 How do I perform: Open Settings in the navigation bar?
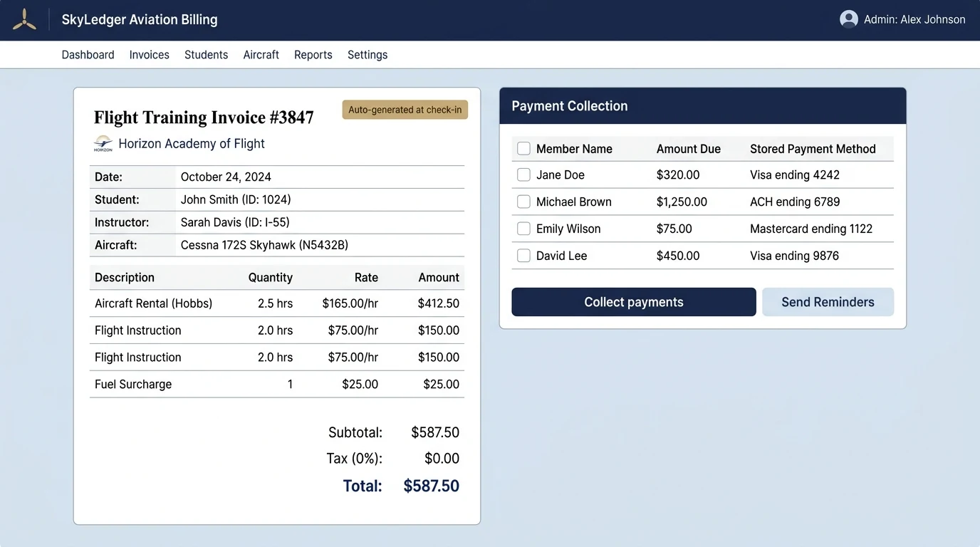pos(367,55)
